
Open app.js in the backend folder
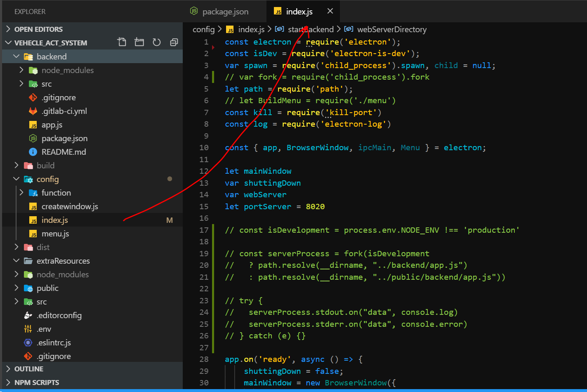(x=52, y=125)
